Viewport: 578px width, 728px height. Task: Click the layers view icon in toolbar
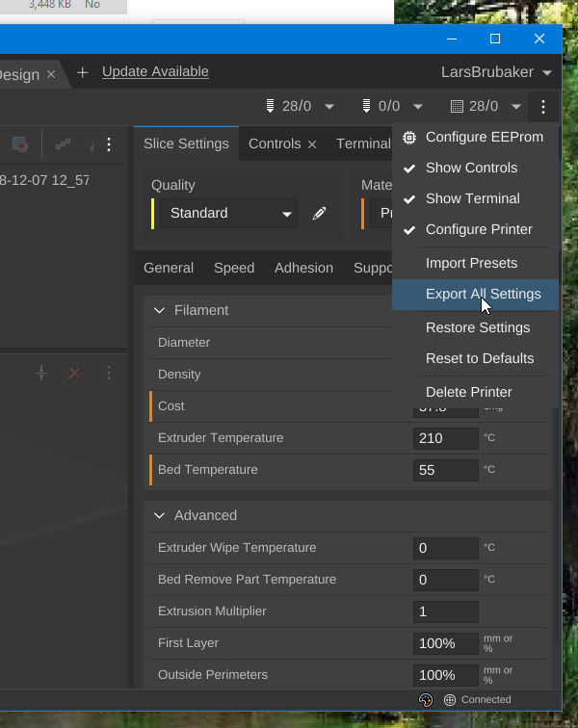(63, 144)
